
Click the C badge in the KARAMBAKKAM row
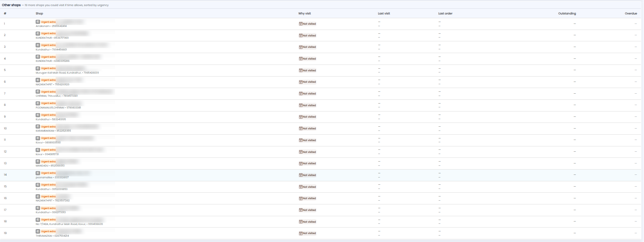click(x=38, y=127)
